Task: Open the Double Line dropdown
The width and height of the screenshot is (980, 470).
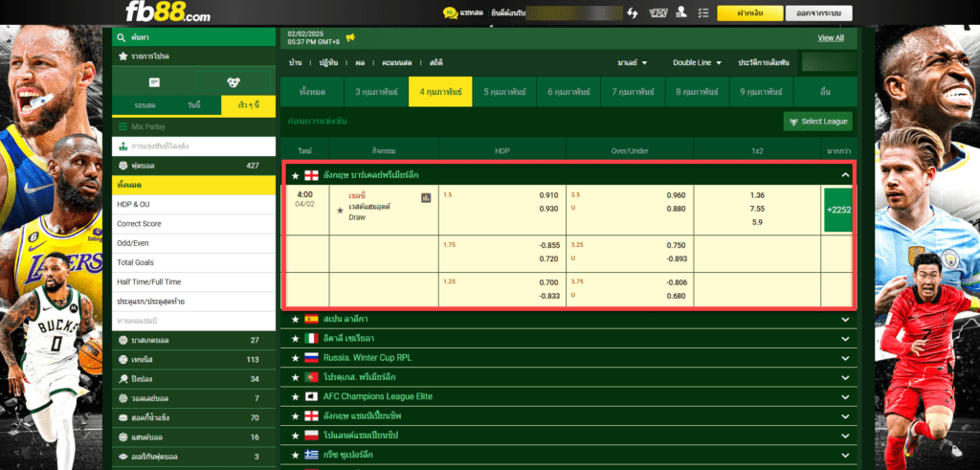Action: click(x=697, y=63)
